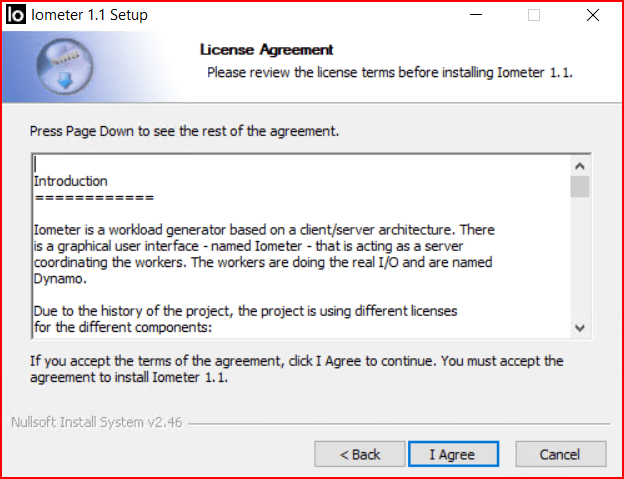The width and height of the screenshot is (624, 479).
Task: Click the Iometer icon in title bar
Action: [x=17, y=15]
